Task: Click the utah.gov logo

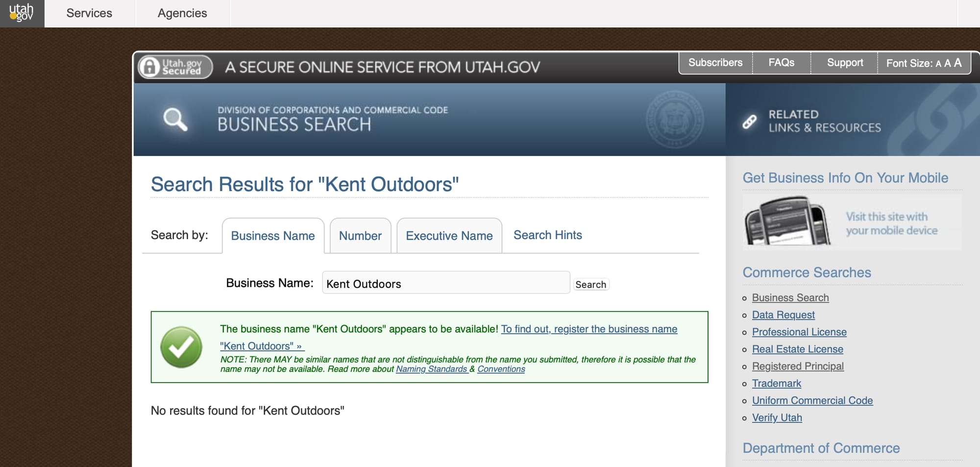Action: tap(22, 13)
